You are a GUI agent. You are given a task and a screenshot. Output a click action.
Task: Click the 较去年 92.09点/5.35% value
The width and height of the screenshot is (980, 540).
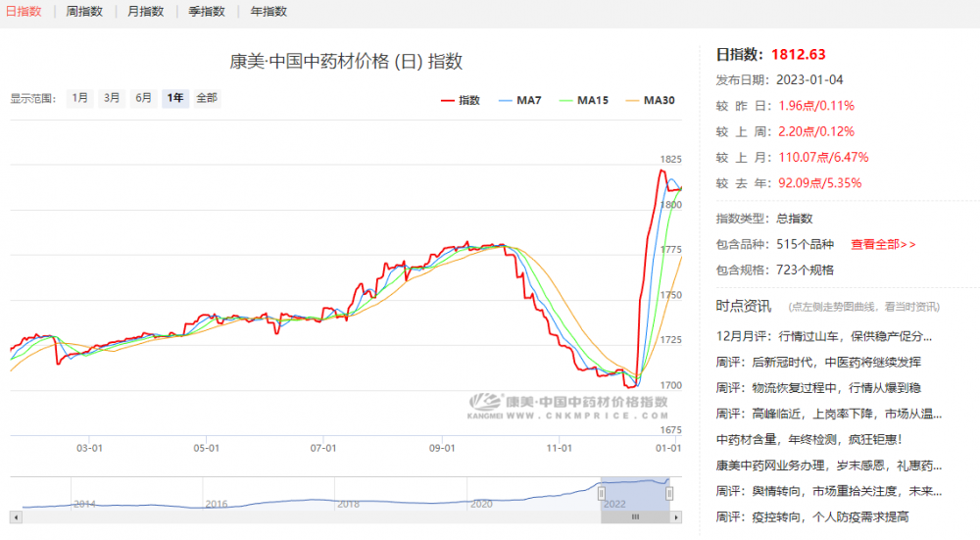pyautogui.click(x=820, y=183)
